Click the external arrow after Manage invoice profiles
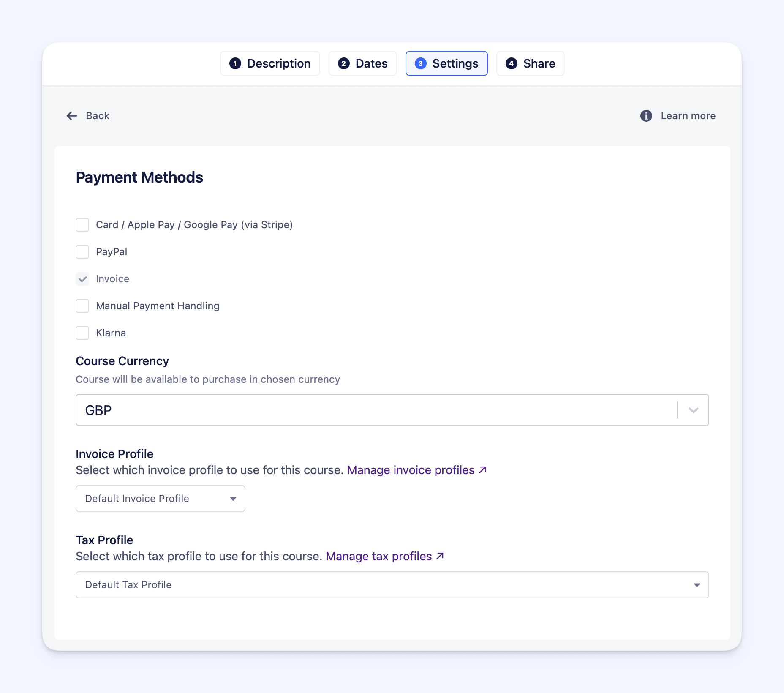 click(x=483, y=470)
